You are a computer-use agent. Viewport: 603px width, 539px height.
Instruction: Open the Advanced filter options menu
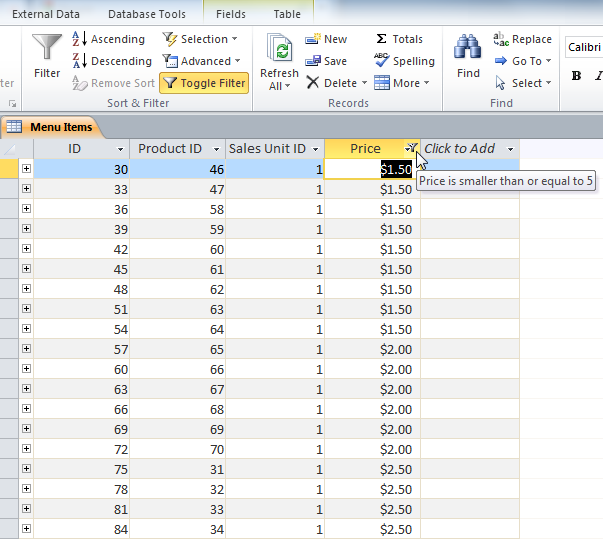click(x=202, y=61)
